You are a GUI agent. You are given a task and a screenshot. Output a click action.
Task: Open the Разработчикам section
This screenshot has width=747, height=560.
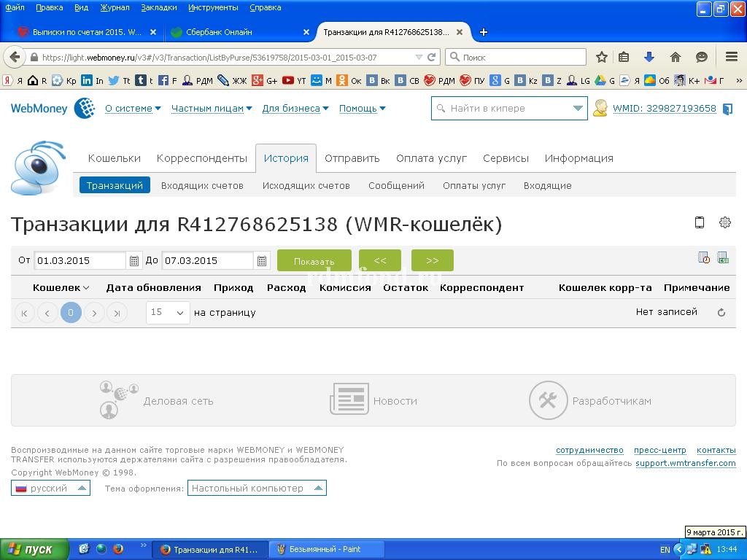coord(590,400)
